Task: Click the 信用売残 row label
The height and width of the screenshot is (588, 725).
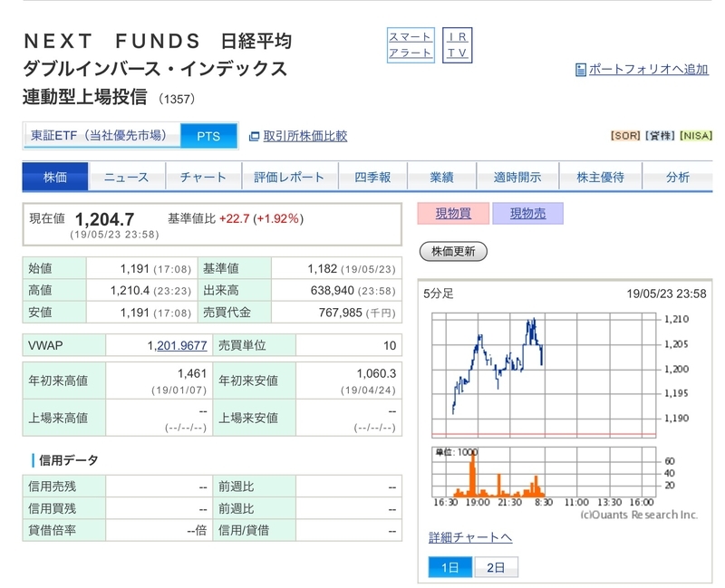Action: (x=52, y=486)
